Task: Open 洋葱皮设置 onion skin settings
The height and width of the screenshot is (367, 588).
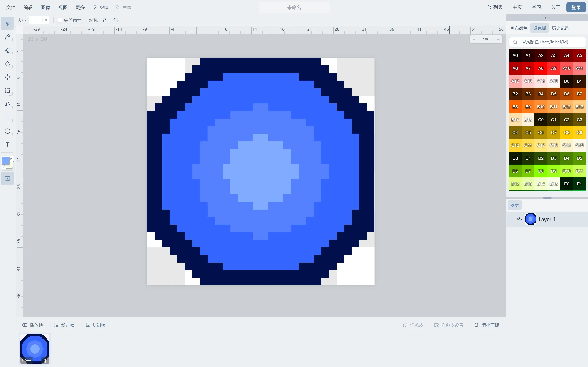Action: (x=449, y=325)
